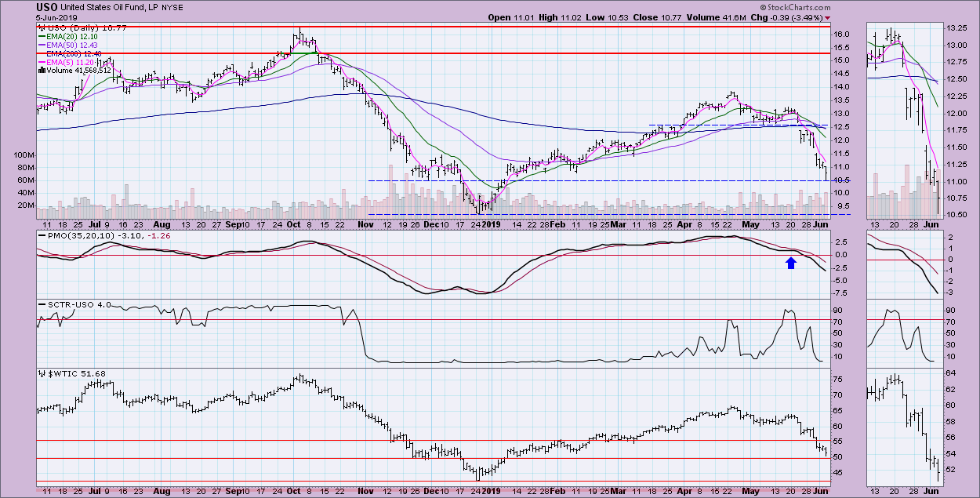The width and height of the screenshot is (980, 498).
Task: Click the 14.0 price axis label
Action: click(843, 86)
